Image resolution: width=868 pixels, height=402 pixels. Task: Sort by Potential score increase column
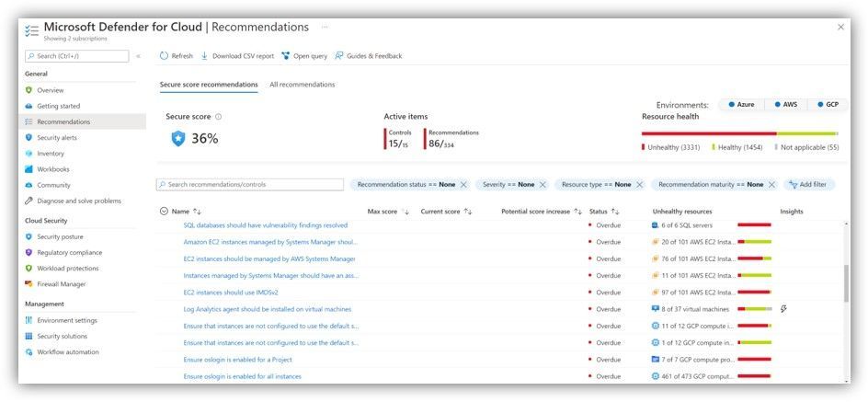click(x=578, y=212)
